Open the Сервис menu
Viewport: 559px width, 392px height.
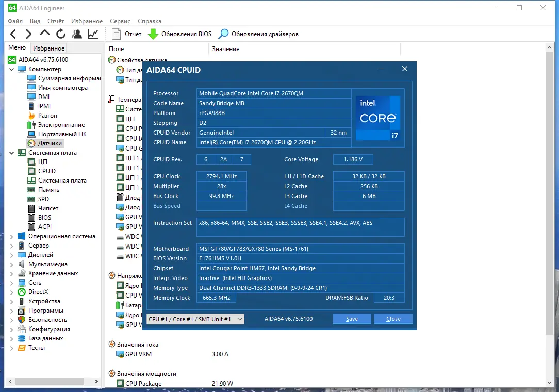pyautogui.click(x=120, y=21)
